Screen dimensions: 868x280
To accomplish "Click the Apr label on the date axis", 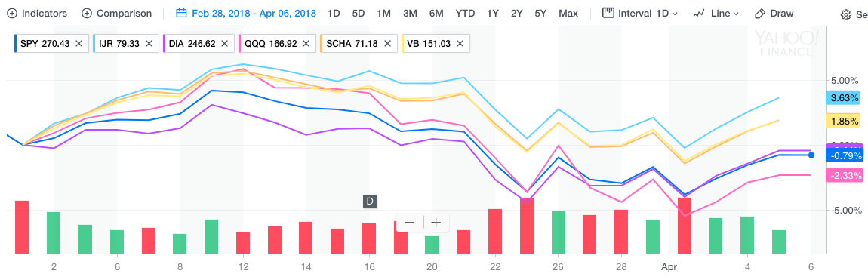I will point(669,266).
